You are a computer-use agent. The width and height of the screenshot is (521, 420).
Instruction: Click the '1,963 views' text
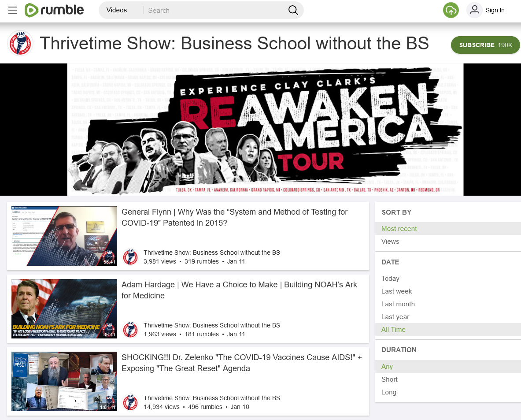pos(160,334)
